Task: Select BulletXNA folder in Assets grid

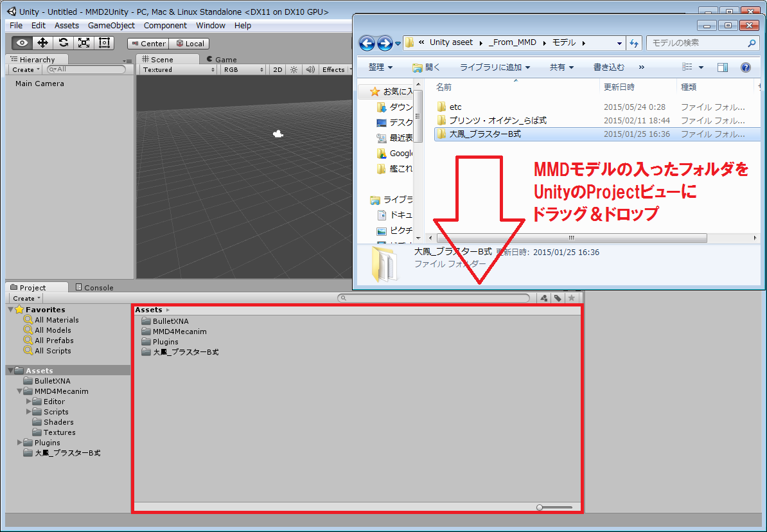Action: [x=165, y=321]
